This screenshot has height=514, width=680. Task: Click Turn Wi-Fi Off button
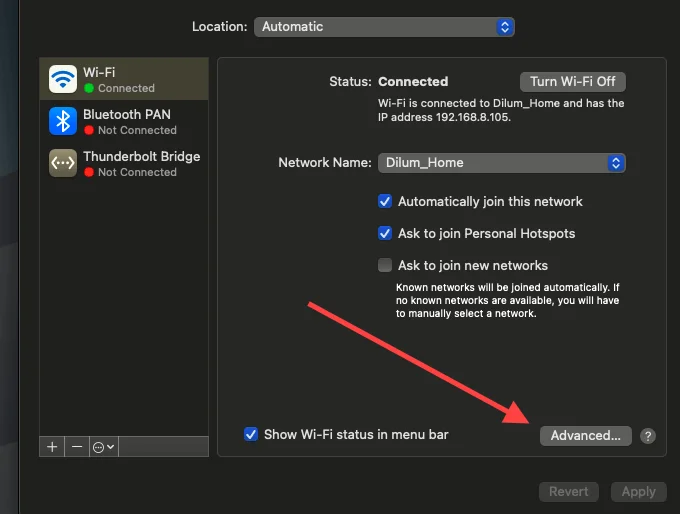(x=572, y=82)
